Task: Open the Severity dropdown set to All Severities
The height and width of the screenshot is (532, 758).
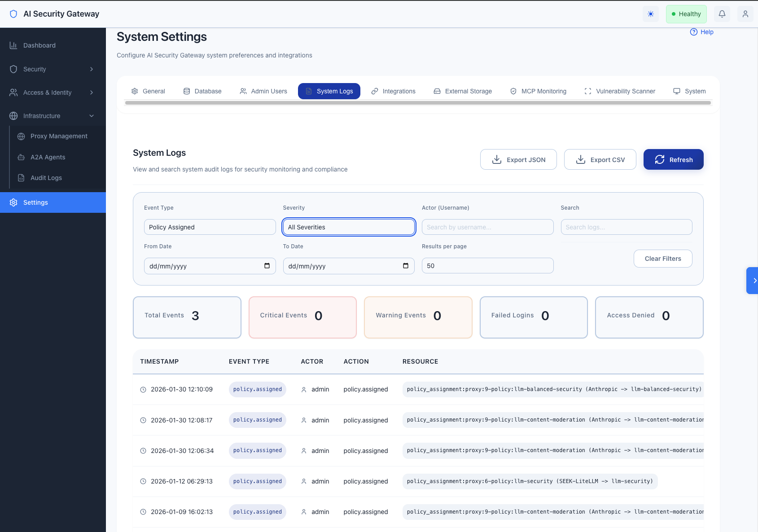Action: [349, 227]
